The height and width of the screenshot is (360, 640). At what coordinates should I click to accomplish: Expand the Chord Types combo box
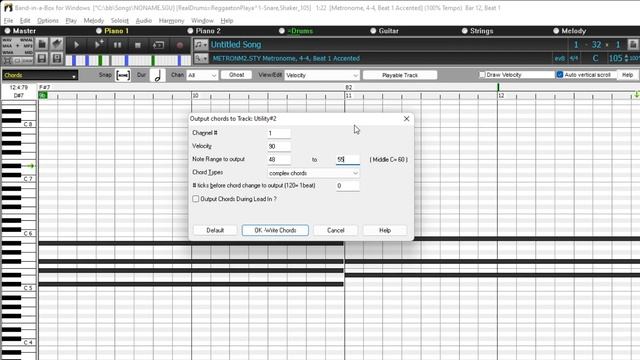[x=313, y=173]
